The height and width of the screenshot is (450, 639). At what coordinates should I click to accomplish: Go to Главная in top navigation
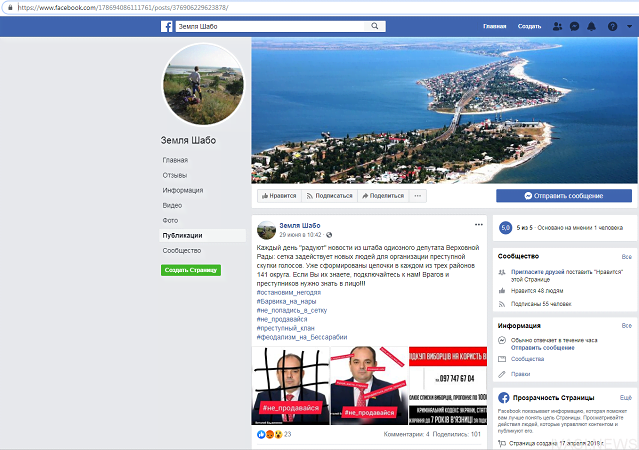(x=494, y=26)
